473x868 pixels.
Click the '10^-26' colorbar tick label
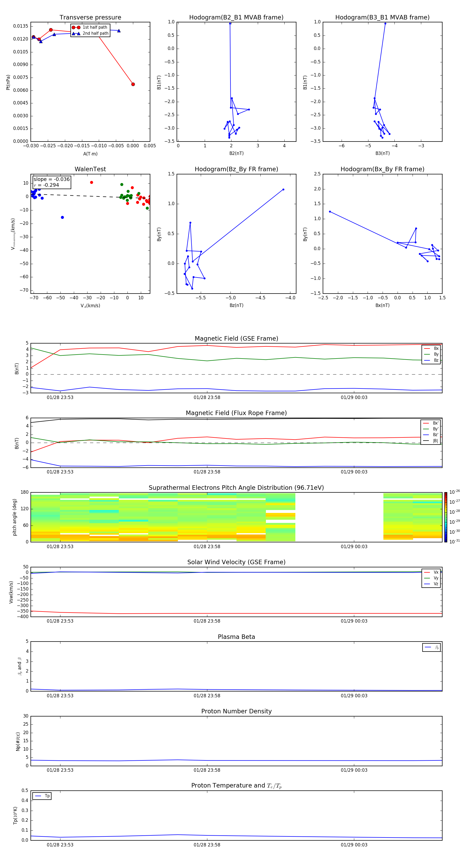pyautogui.click(x=455, y=492)
